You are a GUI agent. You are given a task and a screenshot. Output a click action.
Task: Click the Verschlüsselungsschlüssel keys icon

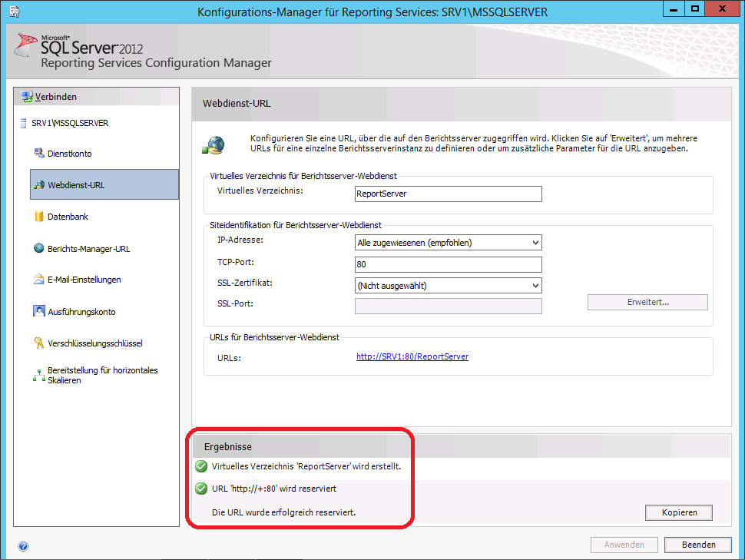click(39, 343)
